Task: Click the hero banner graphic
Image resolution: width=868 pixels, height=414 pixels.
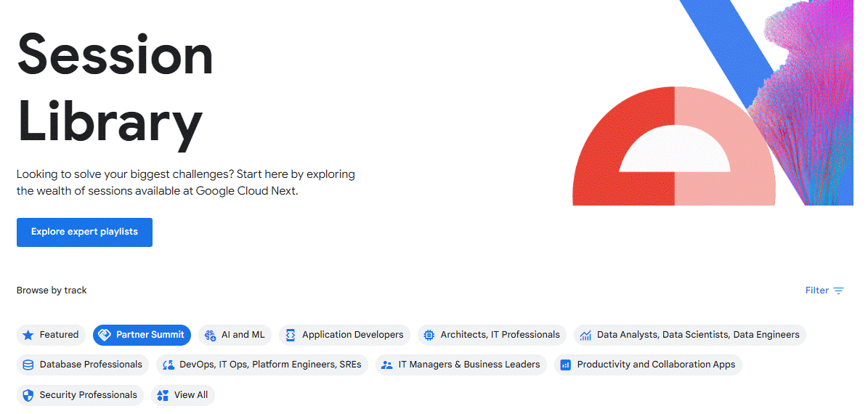Action: click(x=713, y=103)
